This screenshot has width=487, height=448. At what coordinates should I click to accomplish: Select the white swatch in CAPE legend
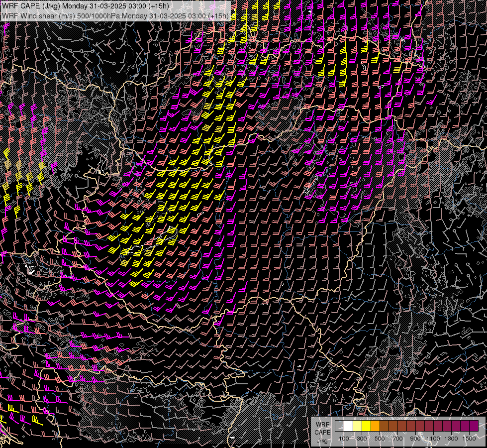coord(349,426)
